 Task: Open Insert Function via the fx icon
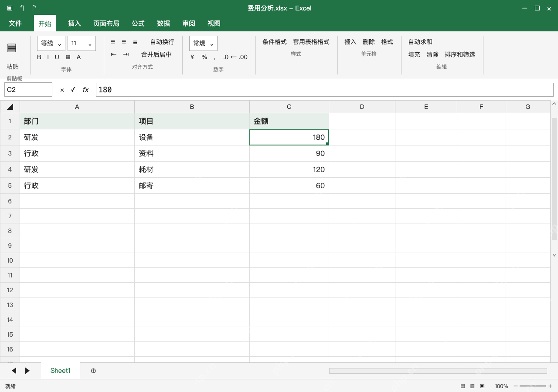point(85,90)
